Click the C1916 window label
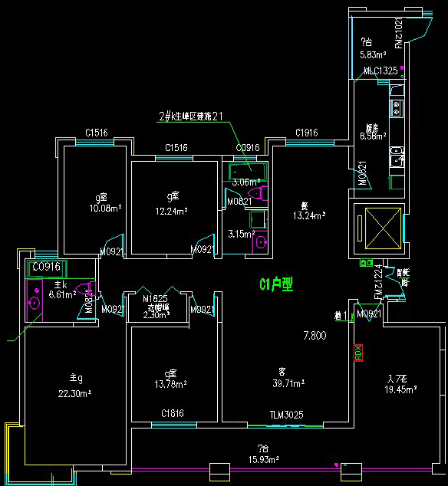Image resolution: width=448 pixels, height=486 pixels. pyautogui.click(x=307, y=133)
